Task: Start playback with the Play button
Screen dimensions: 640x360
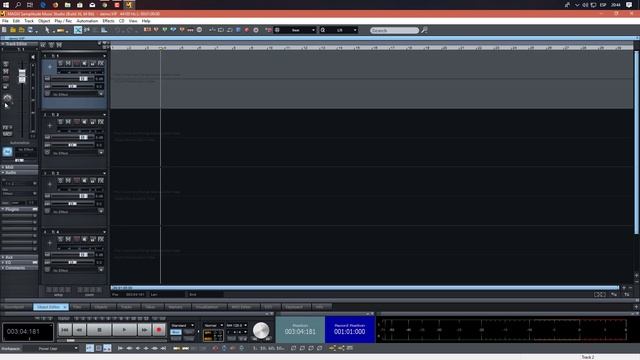Action: 124,330
